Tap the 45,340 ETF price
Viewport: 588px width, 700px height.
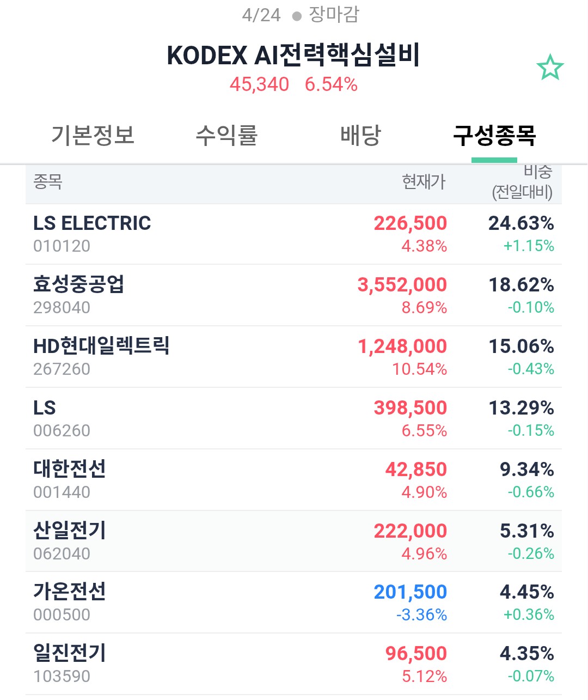tap(259, 84)
